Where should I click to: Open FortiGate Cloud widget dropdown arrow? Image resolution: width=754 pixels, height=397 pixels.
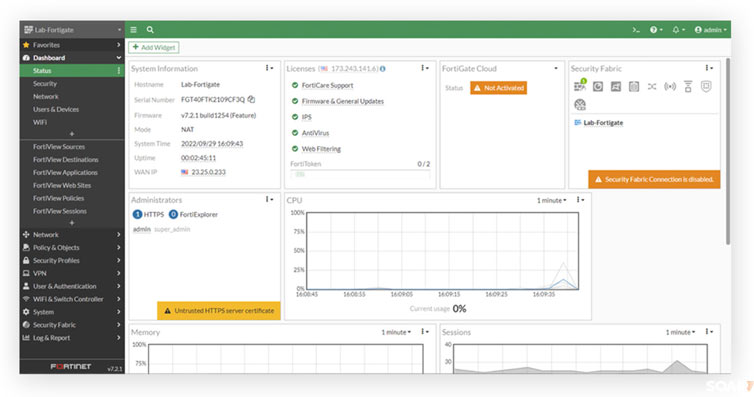tap(556, 68)
